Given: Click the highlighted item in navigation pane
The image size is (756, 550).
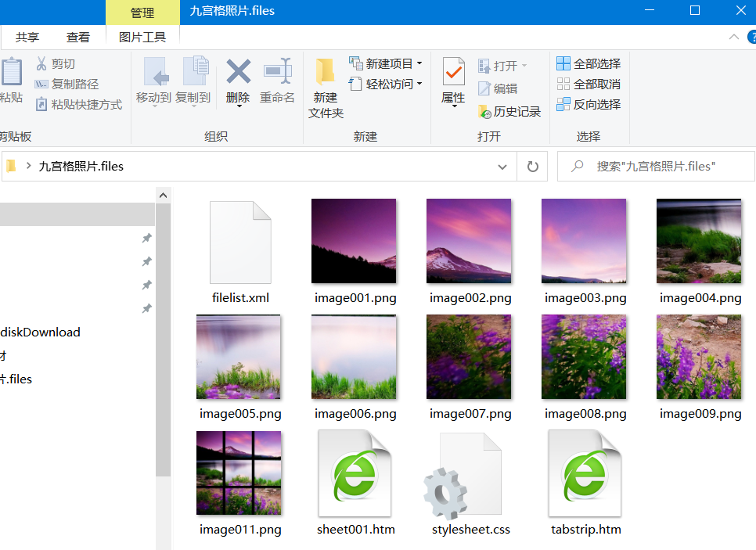Looking at the screenshot, I should pyautogui.click(x=77, y=214).
